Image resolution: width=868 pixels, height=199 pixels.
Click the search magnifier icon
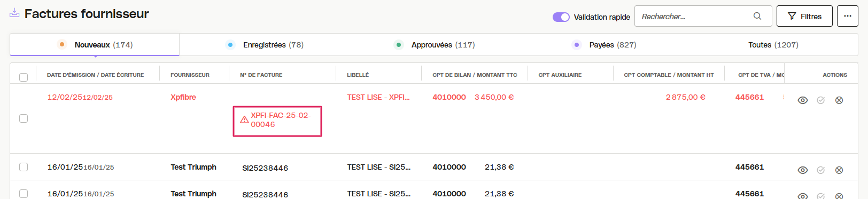(757, 16)
